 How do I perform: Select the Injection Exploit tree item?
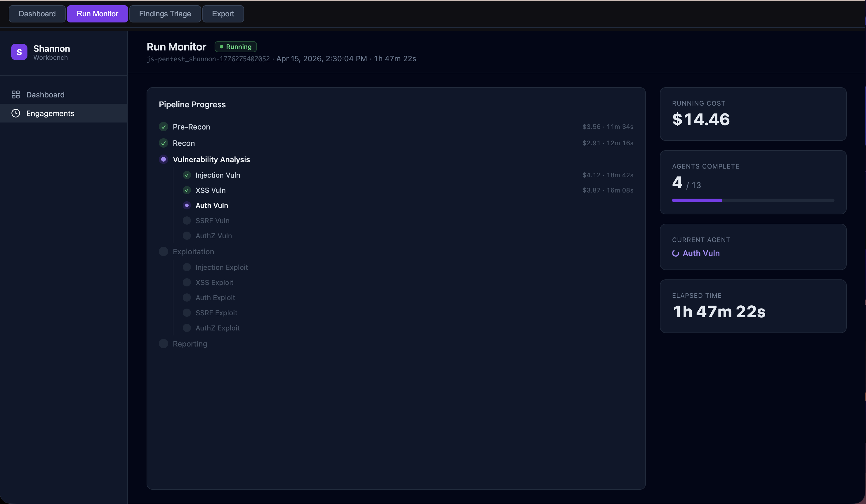(x=221, y=267)
